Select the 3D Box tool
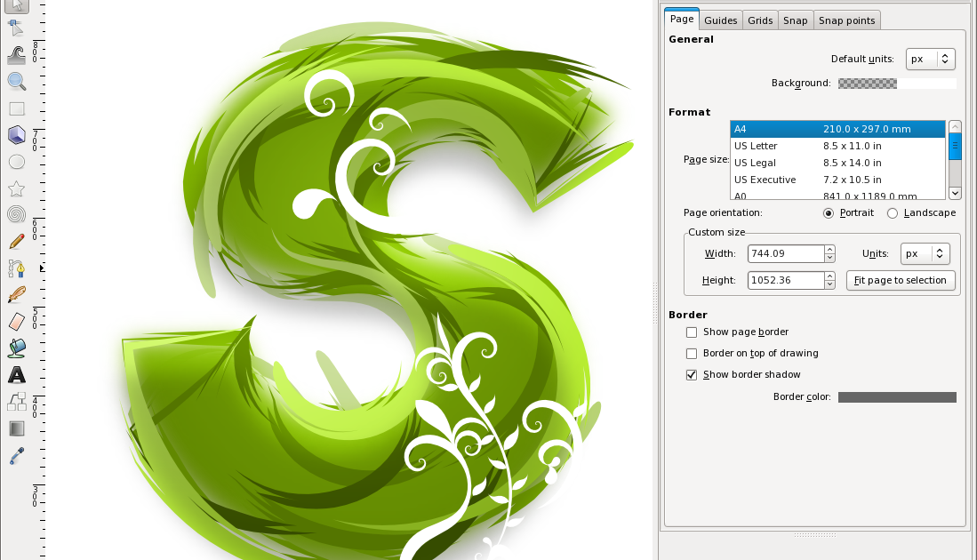Screen dimensions: 977x560 pos(16,134)
